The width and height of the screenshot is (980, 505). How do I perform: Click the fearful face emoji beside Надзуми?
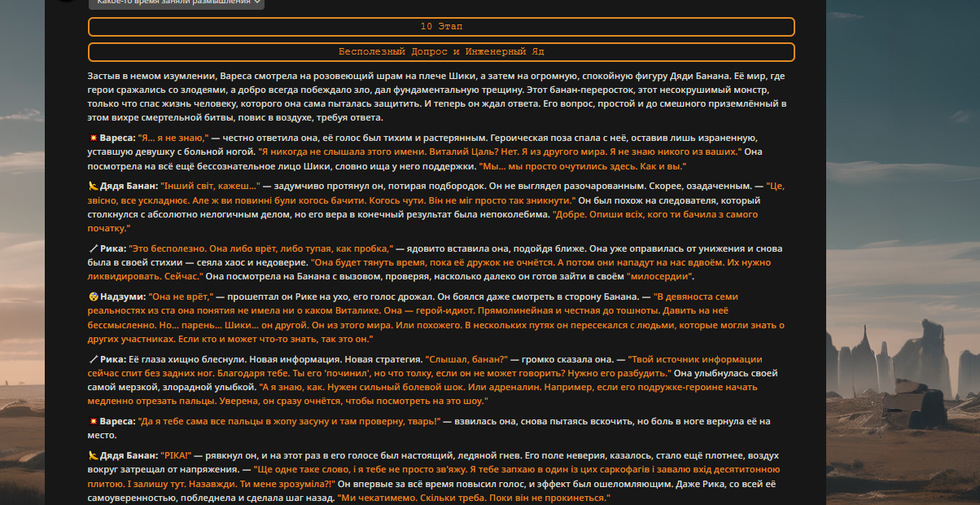(x=93, y=296)
